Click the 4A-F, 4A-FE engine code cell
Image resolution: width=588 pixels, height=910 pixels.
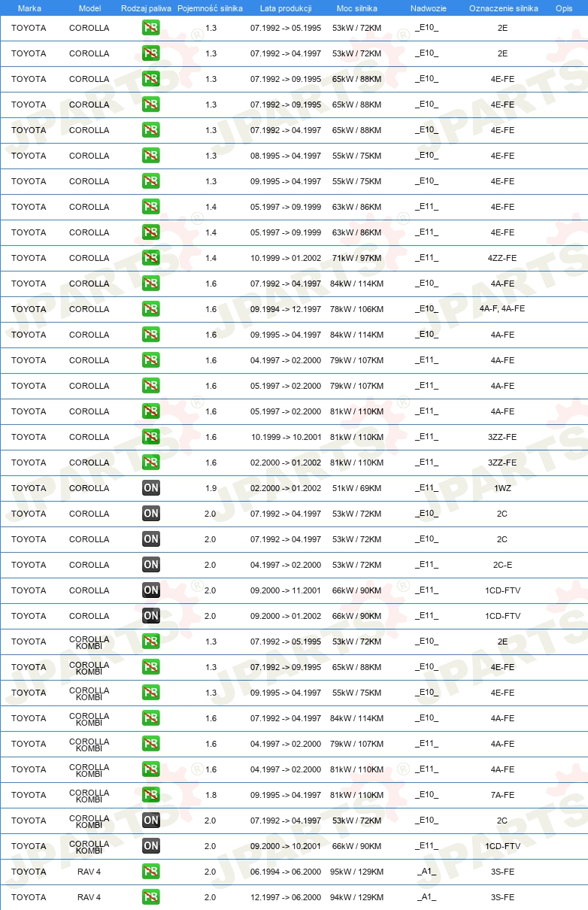tap(502, 309)
